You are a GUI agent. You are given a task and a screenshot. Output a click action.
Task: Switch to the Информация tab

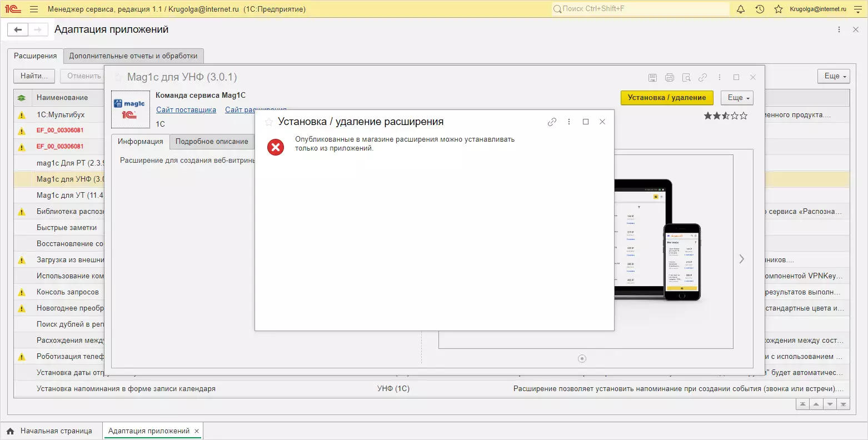tap(141, 142)
